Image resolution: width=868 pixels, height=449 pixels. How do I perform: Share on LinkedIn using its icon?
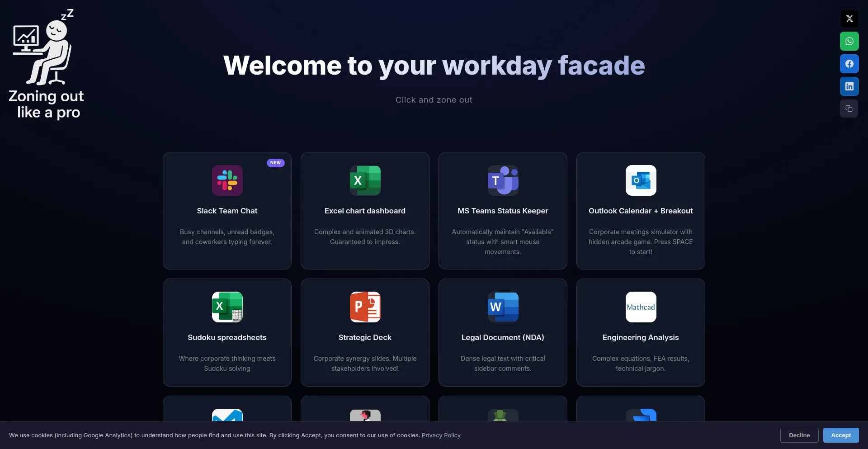point(849,86)
